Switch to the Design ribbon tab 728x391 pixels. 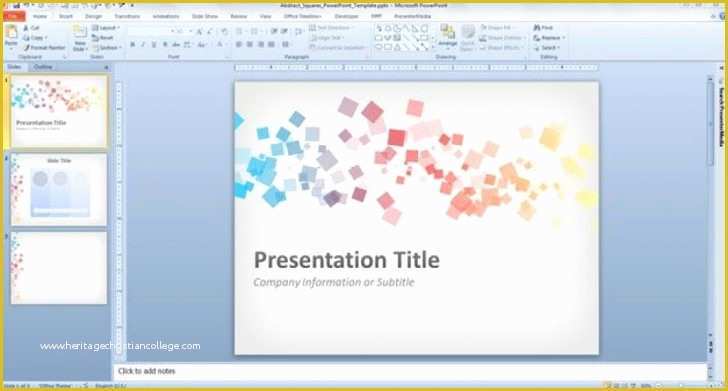click(x=93, y=16)
